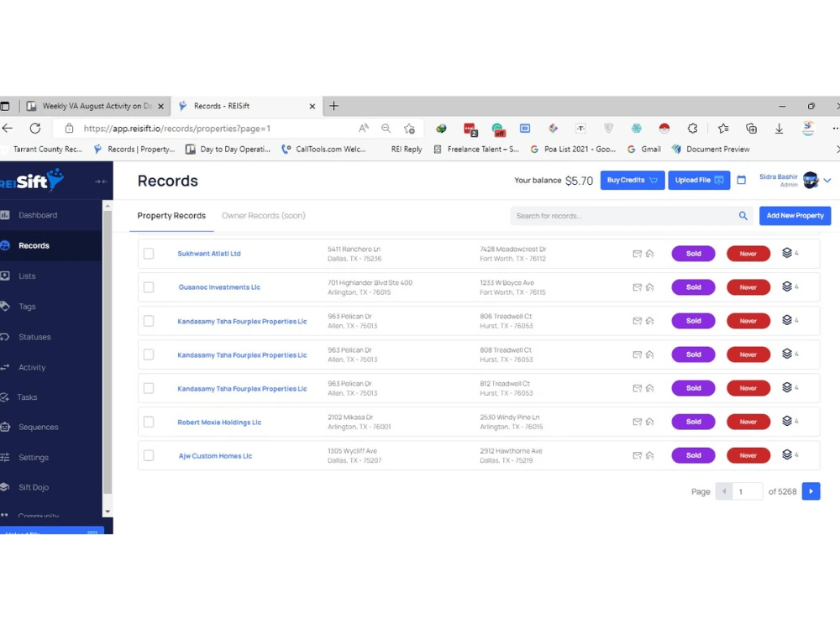Click lists stack icon in Gusanoc Investments row
The image size is (840, 630).
tap(787, 286)
